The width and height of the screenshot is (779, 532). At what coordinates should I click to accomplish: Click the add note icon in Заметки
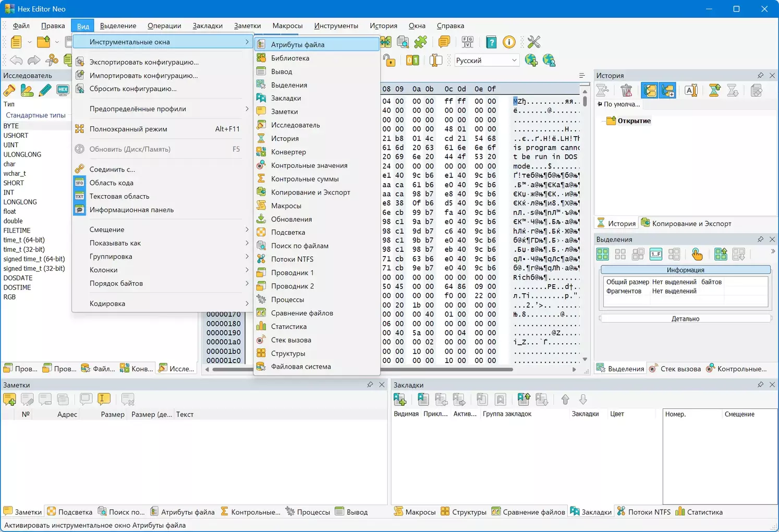(9, 400)
